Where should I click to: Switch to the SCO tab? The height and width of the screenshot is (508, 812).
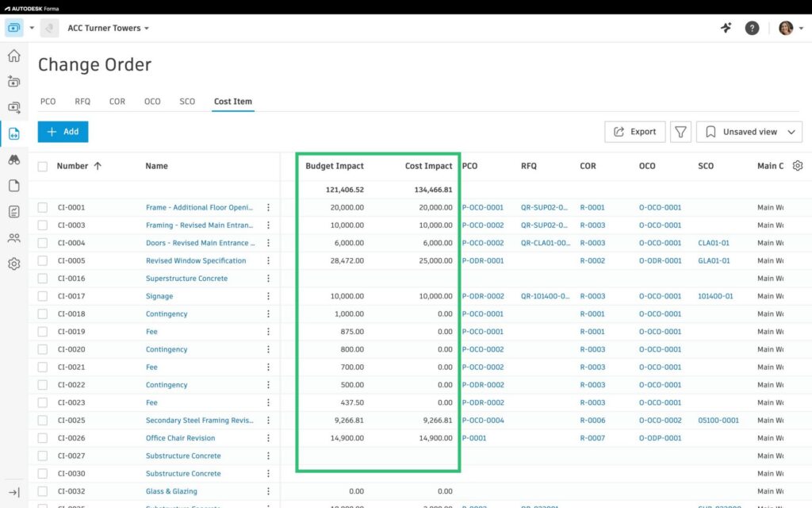pyautogui.click(x=187, y=102)
